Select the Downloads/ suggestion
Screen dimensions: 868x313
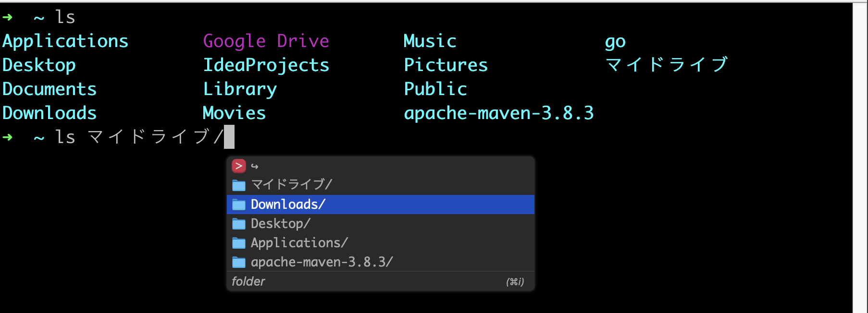pos(287,204)
